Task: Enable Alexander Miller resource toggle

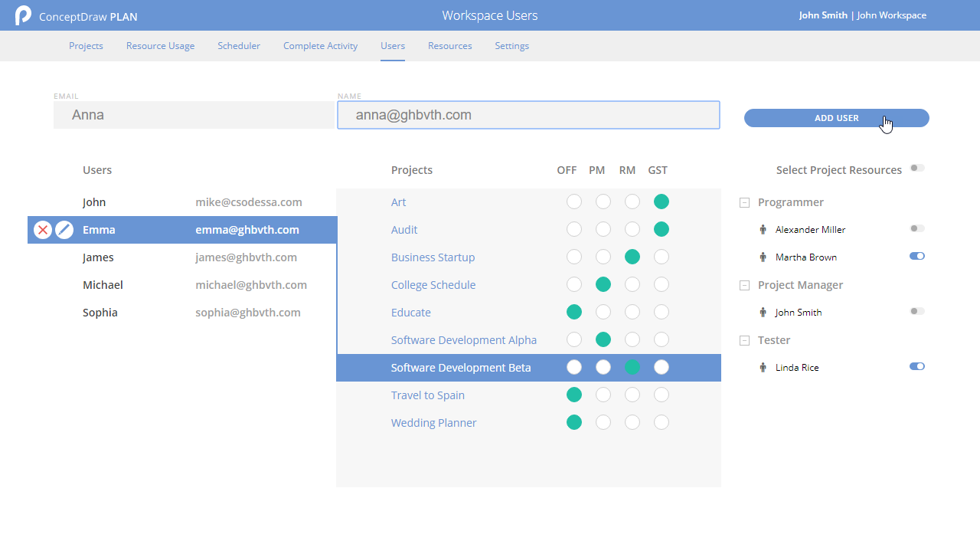Action: [916, 229]
